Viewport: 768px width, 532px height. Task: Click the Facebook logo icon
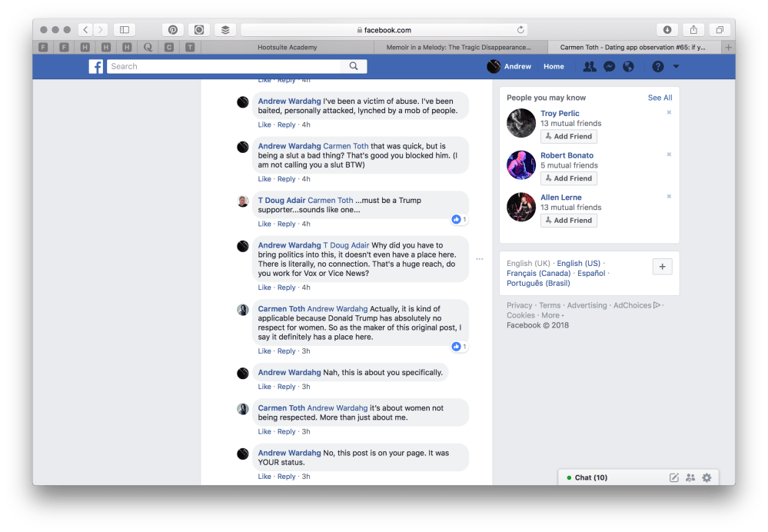(96, 67)
